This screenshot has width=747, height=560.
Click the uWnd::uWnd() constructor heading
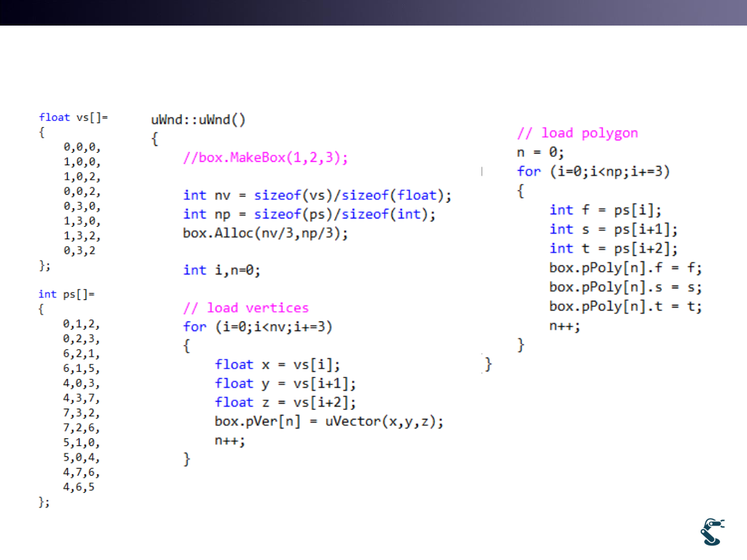point(199,120)
